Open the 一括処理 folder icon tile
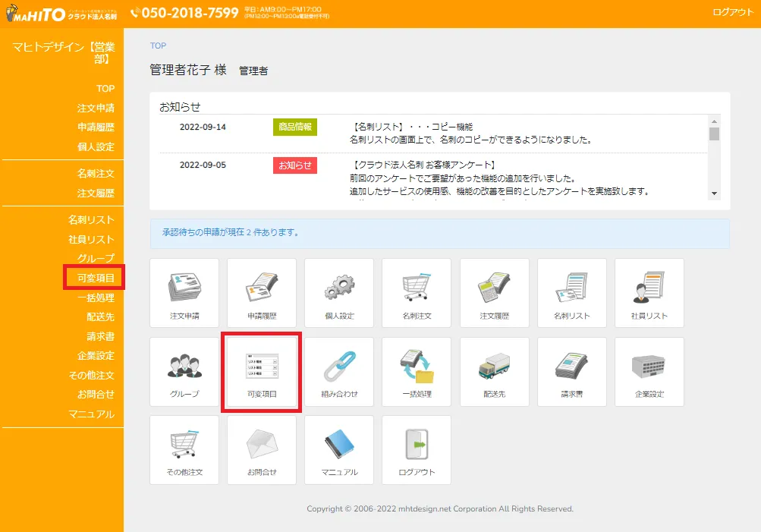Viewport: 761px width, 532px height. pos(417,371)
